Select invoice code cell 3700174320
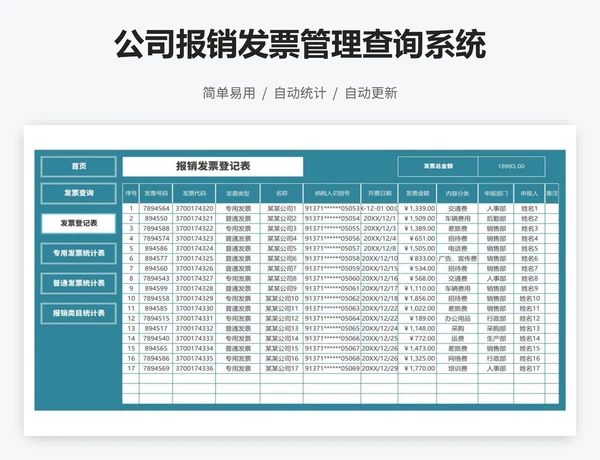600x460 pixels. tap(194, 209)
